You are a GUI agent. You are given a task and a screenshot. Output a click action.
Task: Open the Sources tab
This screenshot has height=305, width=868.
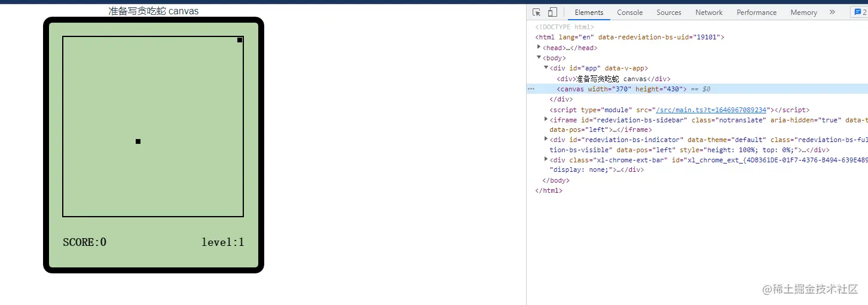pos(668,12)
